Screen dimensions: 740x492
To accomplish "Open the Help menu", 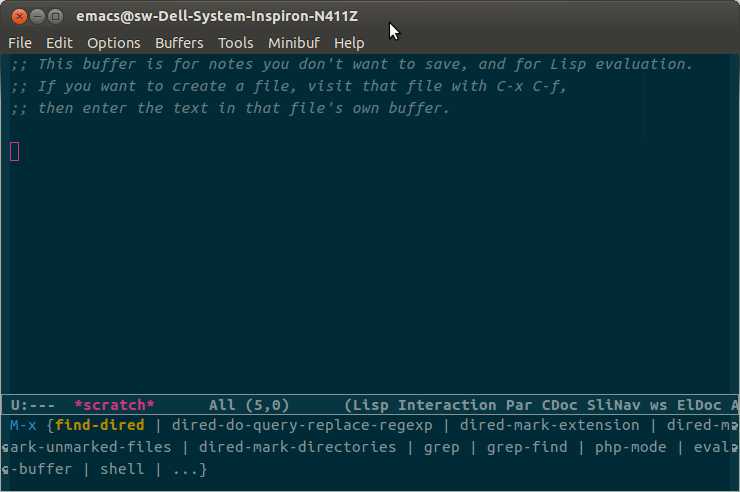I will point(349,43).
